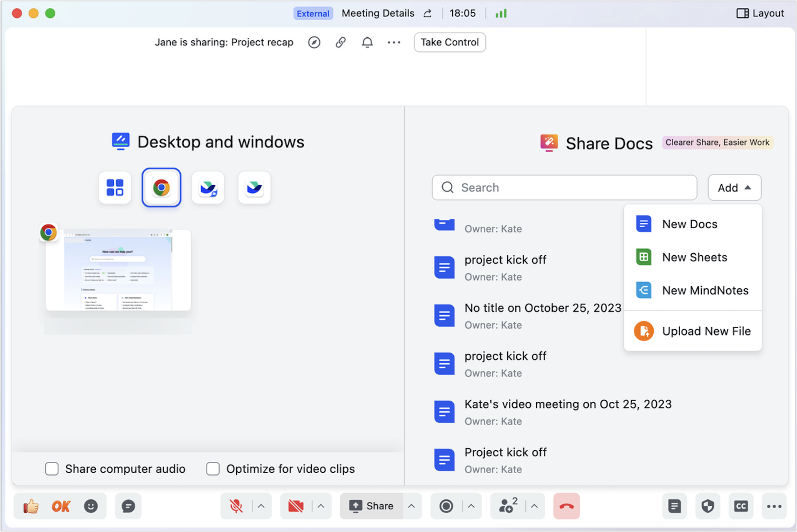Start the camera video
The image size is (797, 532).
click(295, 506)
